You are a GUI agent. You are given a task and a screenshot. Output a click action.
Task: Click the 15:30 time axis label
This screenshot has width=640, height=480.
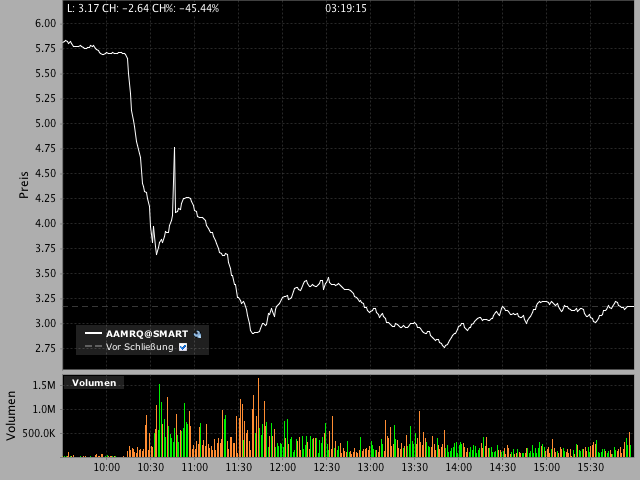tap(591, 467)
